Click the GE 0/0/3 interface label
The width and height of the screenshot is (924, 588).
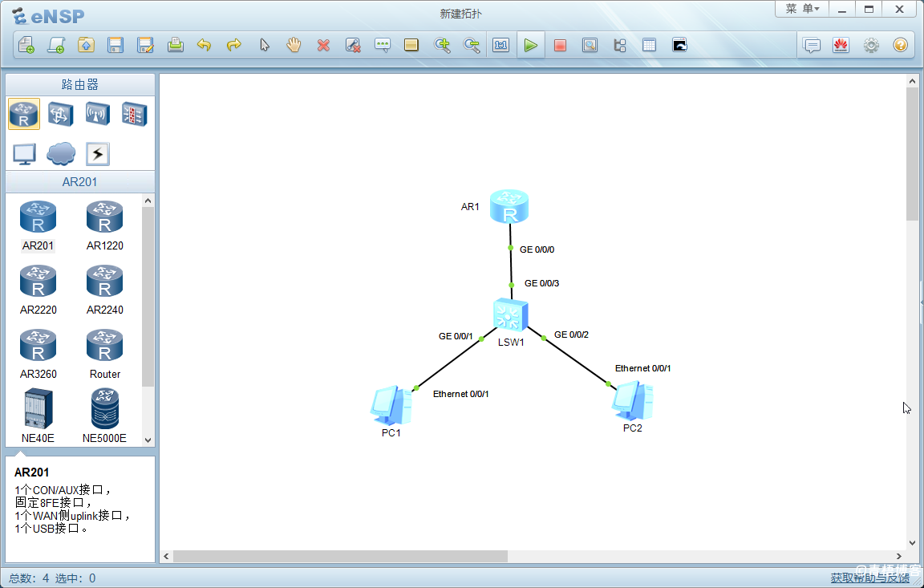point(541,283)
